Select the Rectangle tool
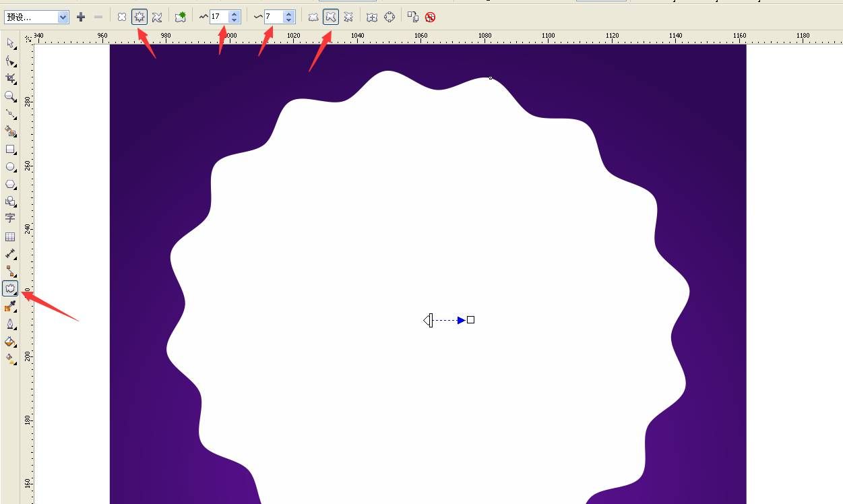The height and width of the screenshot is (504, 843). 10,149
